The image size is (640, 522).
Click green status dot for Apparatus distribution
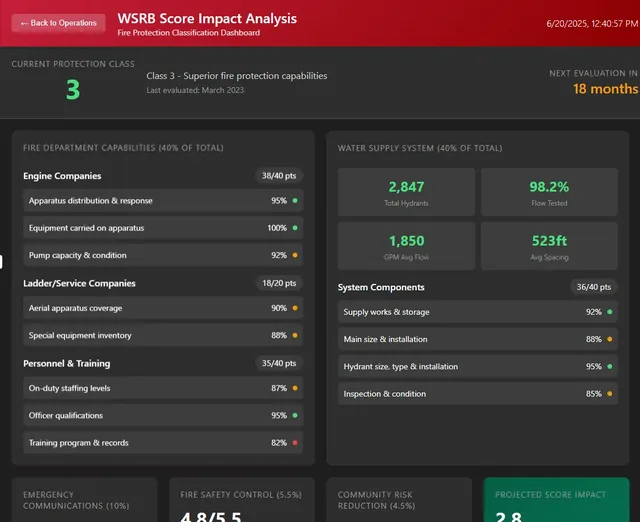295,200
